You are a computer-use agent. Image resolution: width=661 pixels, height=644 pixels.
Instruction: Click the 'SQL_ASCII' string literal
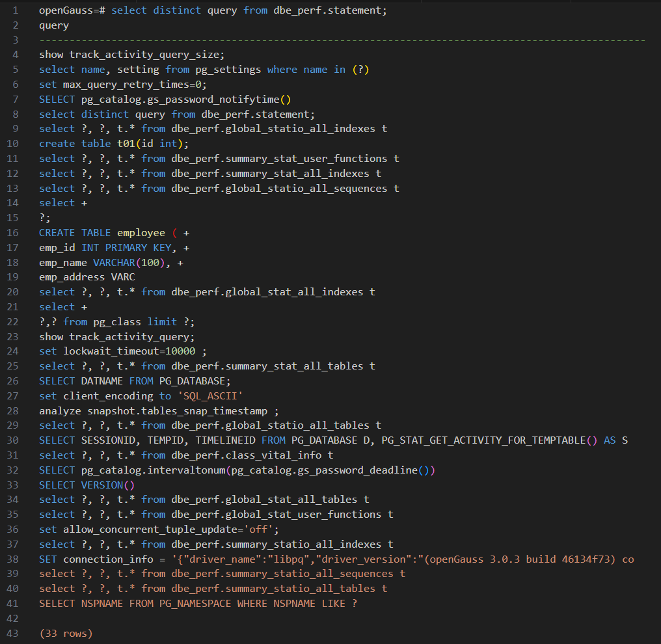(210, 396)
